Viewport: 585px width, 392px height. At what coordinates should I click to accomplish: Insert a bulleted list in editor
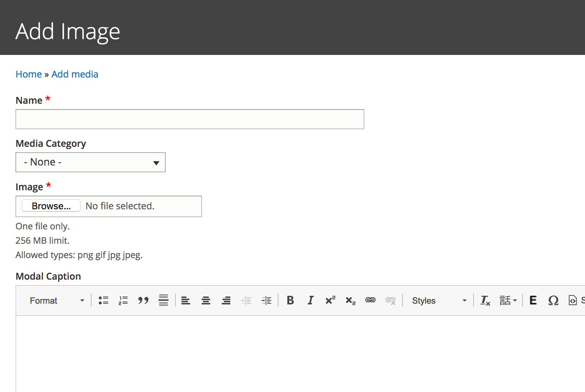103,300
